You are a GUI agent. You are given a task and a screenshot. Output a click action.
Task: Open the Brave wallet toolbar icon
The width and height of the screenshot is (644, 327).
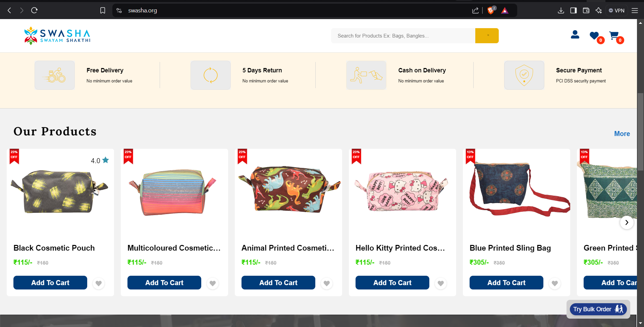pyautogui.click(x=586, y=10)
